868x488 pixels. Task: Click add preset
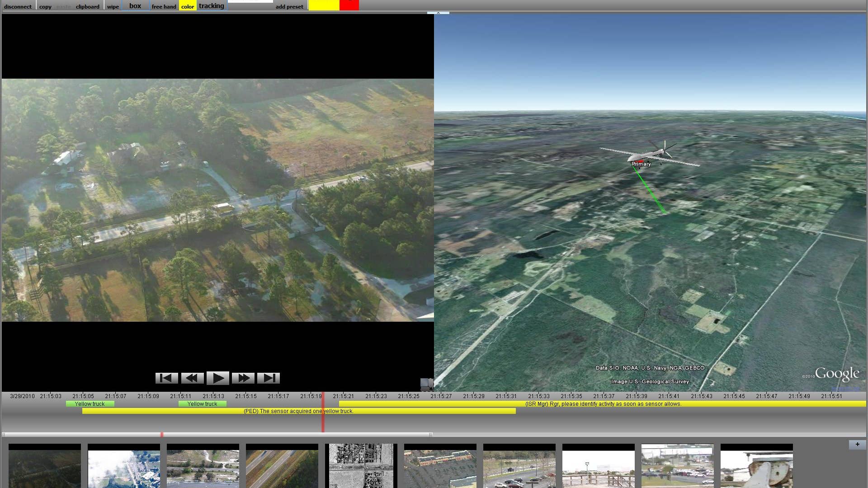pos(289,6)
